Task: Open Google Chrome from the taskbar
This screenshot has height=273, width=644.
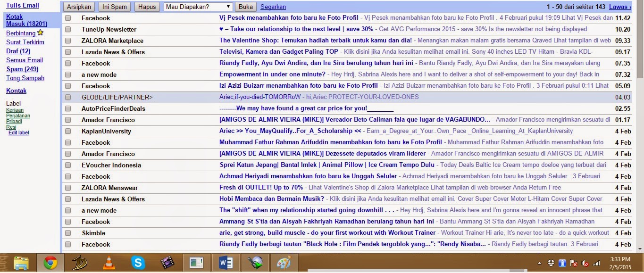Action: 50,263
